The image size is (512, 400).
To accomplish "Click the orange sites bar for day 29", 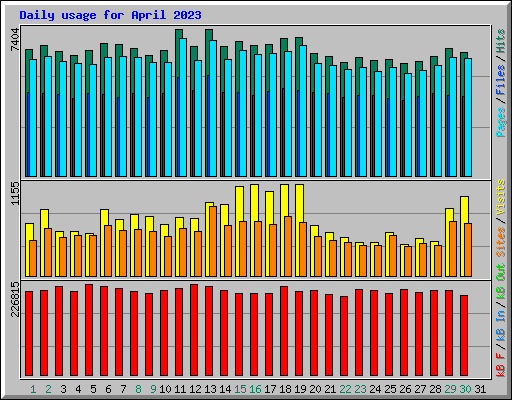I will coord(453,249).
